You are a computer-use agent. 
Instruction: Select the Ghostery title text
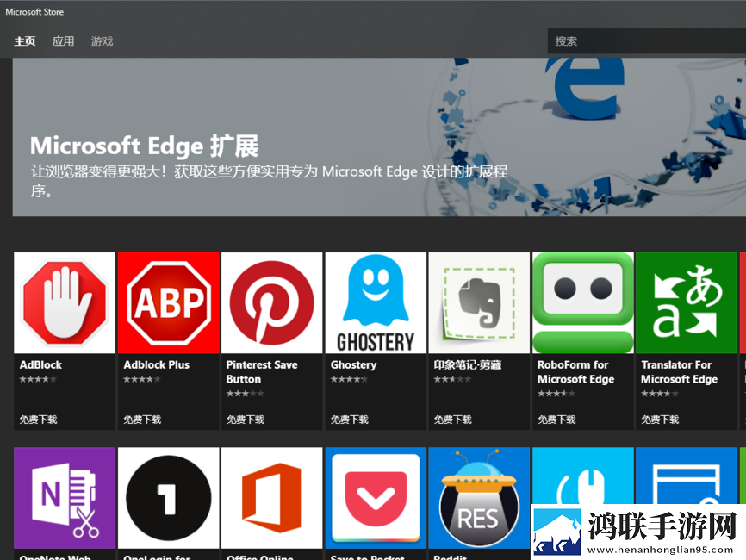point(353,365)
